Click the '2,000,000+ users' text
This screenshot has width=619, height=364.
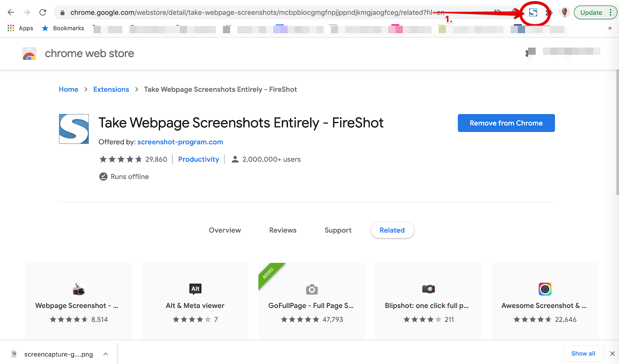tap(272, 159)
